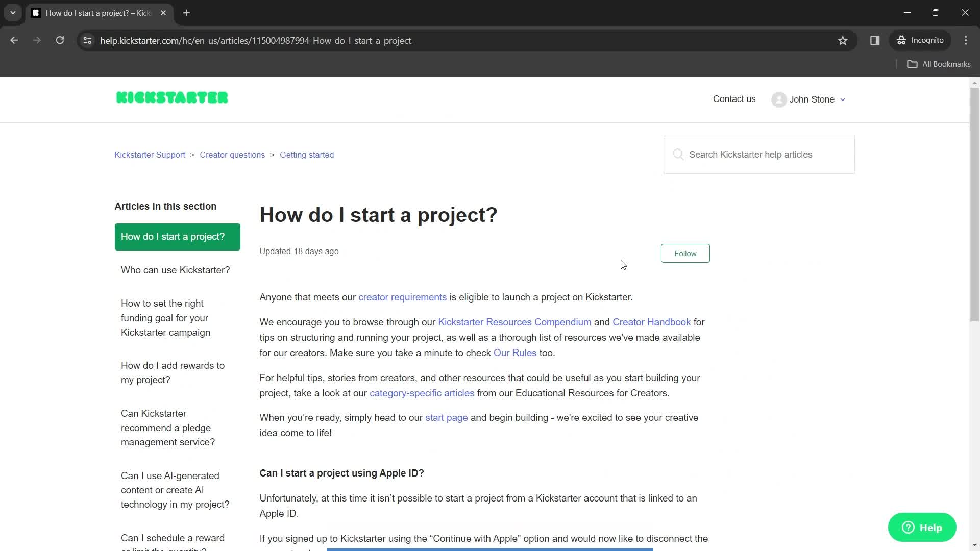The height and width of the screenshot is (551, 980).
Task: Open site information icon in address bar
Action: pyautogui.click(x=87, y=40)
